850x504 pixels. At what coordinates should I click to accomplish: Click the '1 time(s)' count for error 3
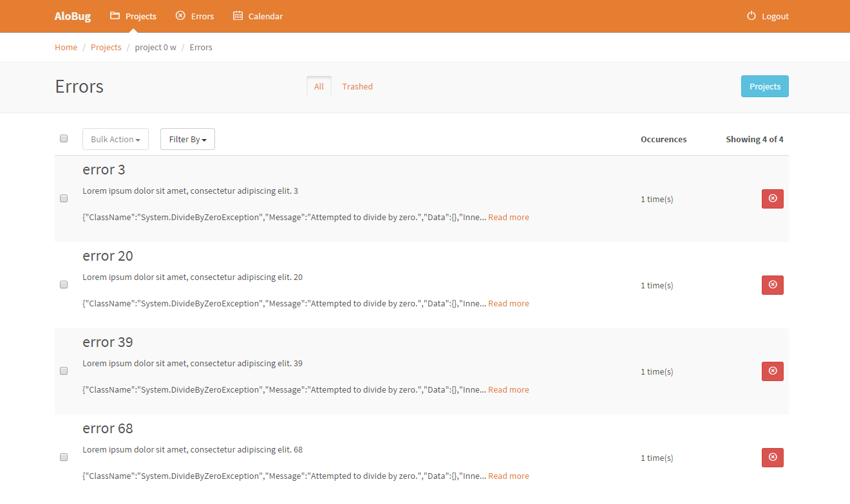657,199
